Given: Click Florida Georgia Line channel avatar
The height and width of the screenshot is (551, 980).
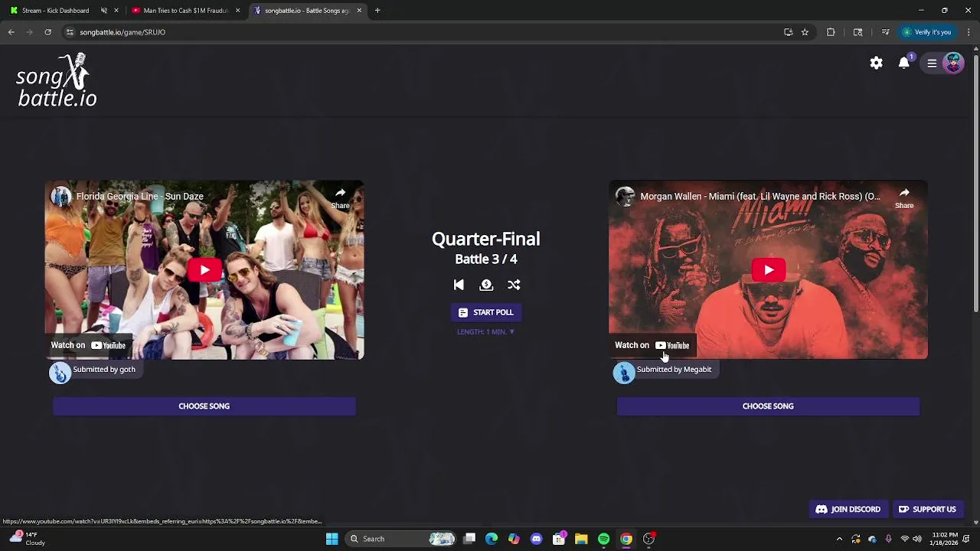Looking at the screenshot, I should pyautogui.click(x=61, y=197).
